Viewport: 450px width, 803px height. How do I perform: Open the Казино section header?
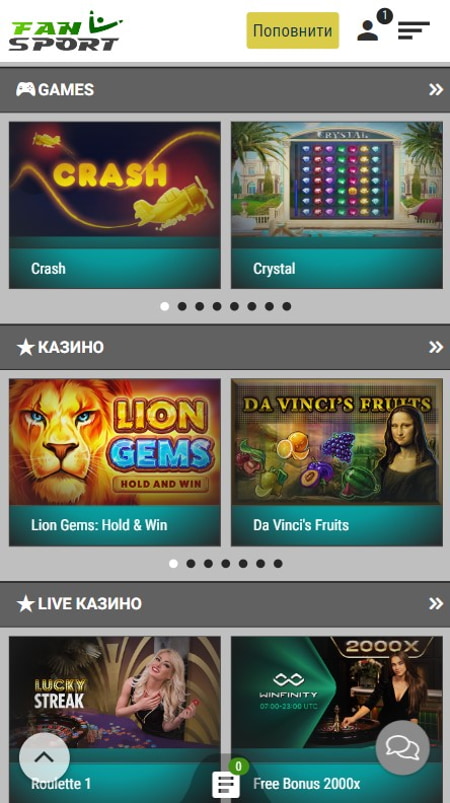[x=225, y=347]
